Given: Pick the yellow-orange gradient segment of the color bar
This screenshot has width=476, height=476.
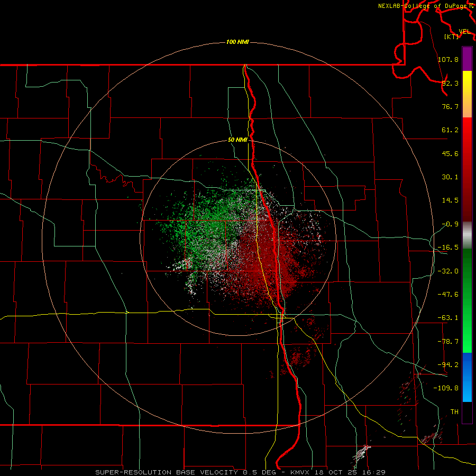Looking at the screenshot, I should coord(467,94).
